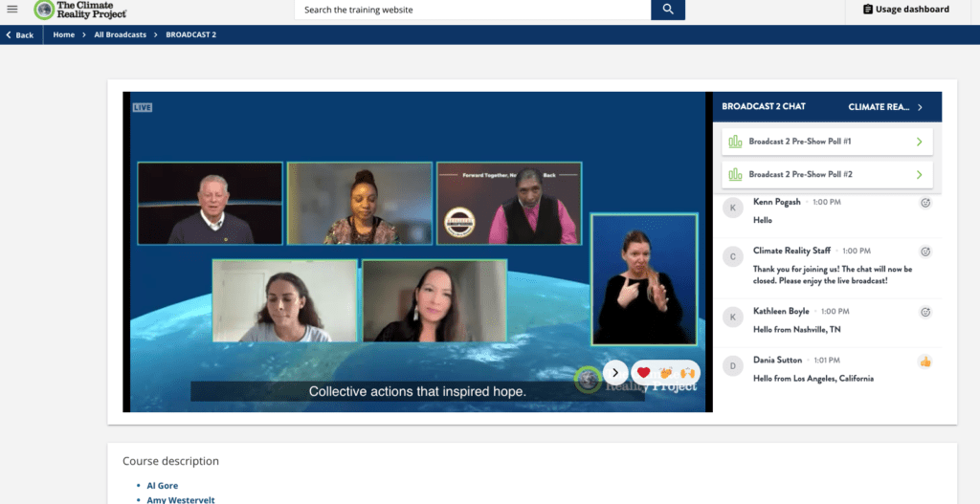This screenshot has height=504, width=980.
Task: Add reaction to Climate Reality Staff message
Action: pos(925,252)
